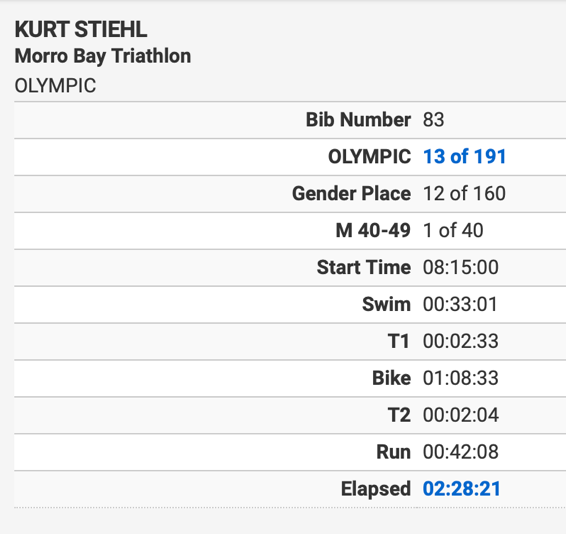
Task: Click the Start Time value 08:15:00
Action: point(461,267)
